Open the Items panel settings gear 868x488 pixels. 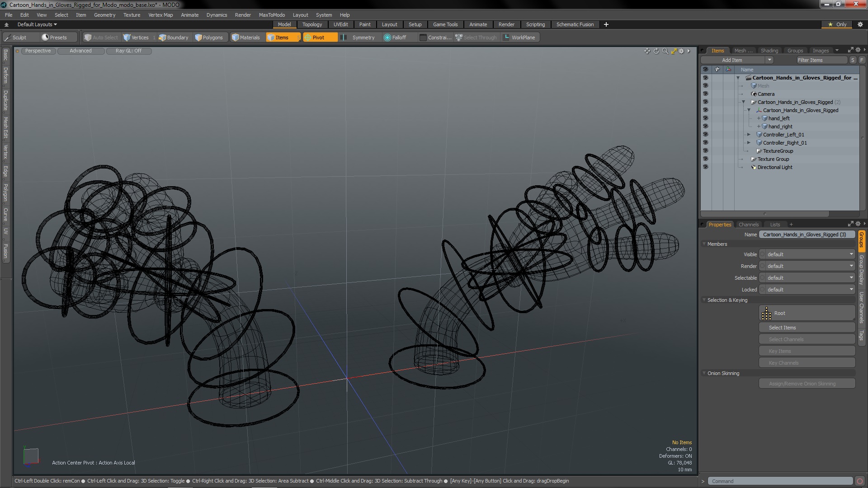click(858, 50)
